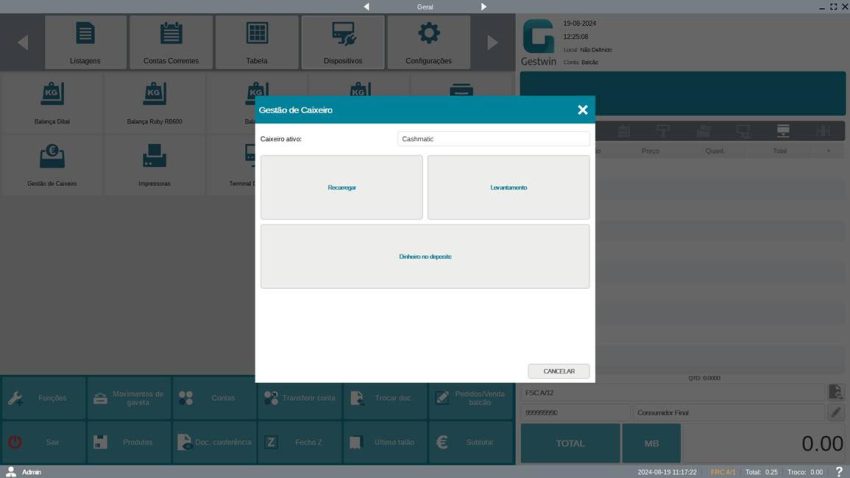Viewport: 850px width, 478px height.
Task: Click the Balança Ruby R8600 icon
Action: (154, 94)
